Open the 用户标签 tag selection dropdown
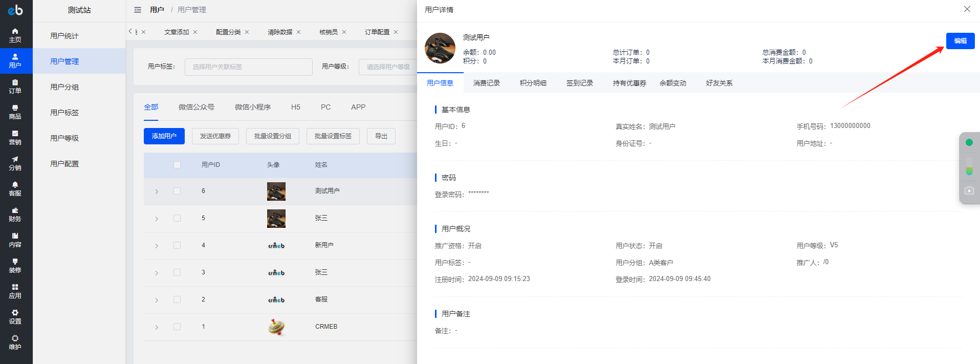This screenshot has width=980, height=364. (248, 67)
